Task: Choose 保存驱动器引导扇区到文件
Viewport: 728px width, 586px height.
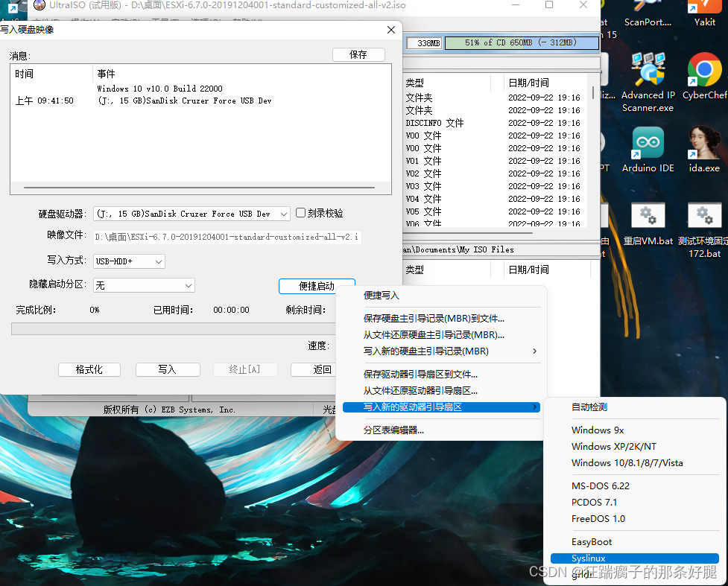Action: pos(420,375)
